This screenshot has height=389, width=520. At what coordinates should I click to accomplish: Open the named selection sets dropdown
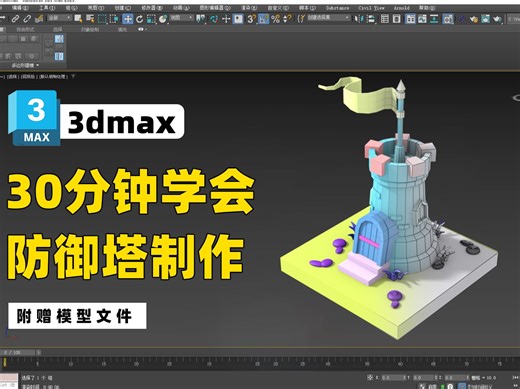click(328, 18)
